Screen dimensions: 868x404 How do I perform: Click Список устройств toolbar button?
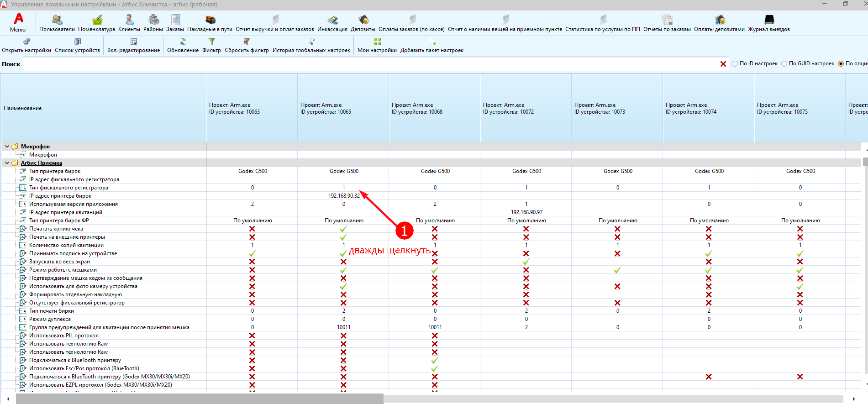78,46
